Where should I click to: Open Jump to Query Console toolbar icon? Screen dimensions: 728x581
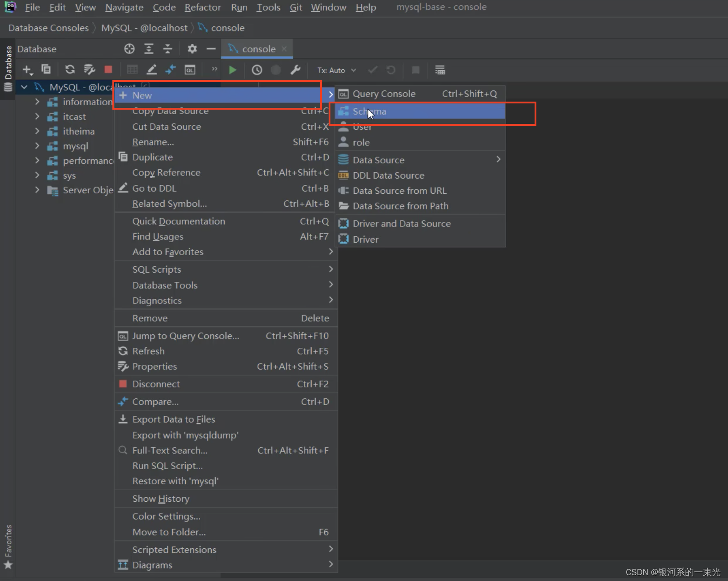[x=190, y=70]
